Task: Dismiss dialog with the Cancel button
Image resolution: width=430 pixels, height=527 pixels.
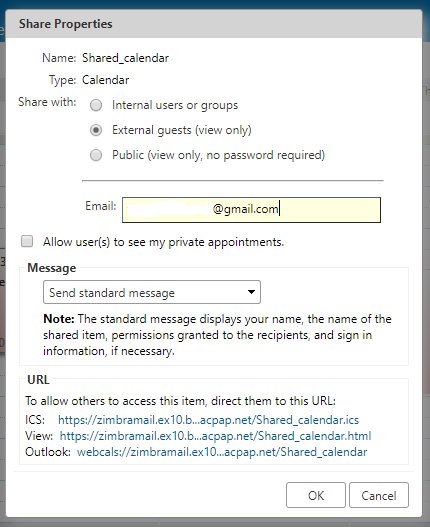Action: tap(379, 495)
